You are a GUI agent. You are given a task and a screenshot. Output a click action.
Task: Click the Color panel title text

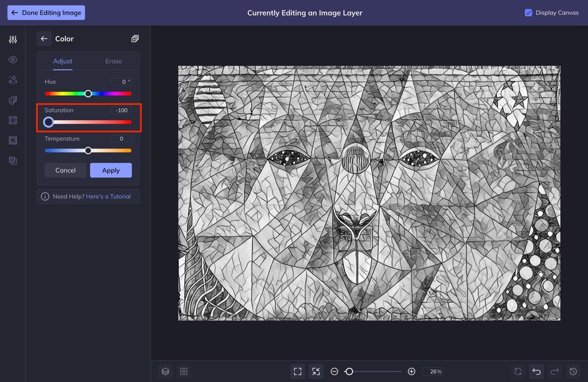coord(64,39)
